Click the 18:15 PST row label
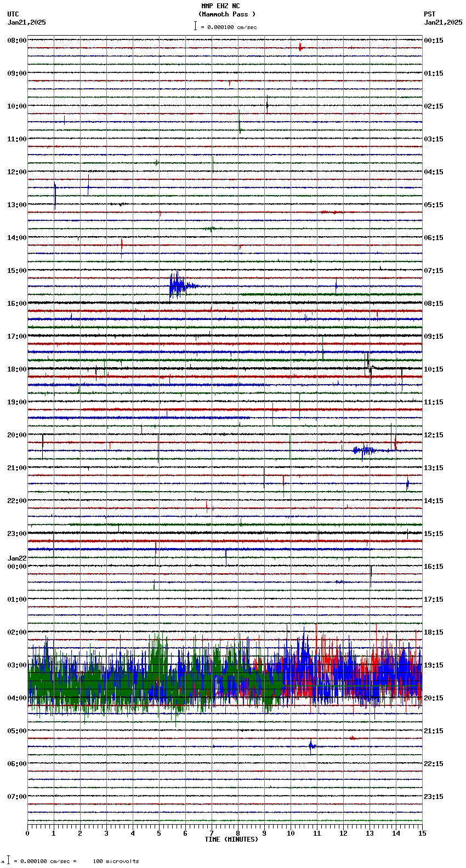Image resolution: width=466 pixels, height=868 pixels. tap(434, 632)
